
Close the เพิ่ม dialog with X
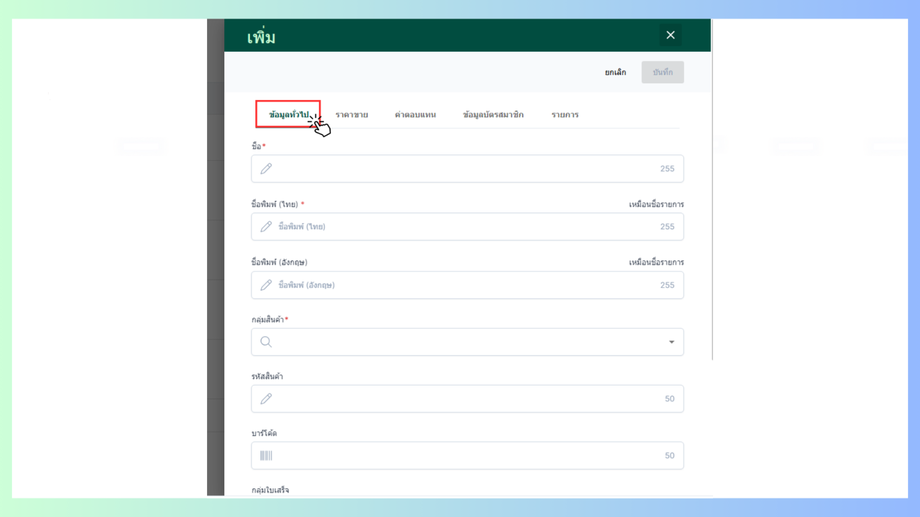(x=670, y=35)
